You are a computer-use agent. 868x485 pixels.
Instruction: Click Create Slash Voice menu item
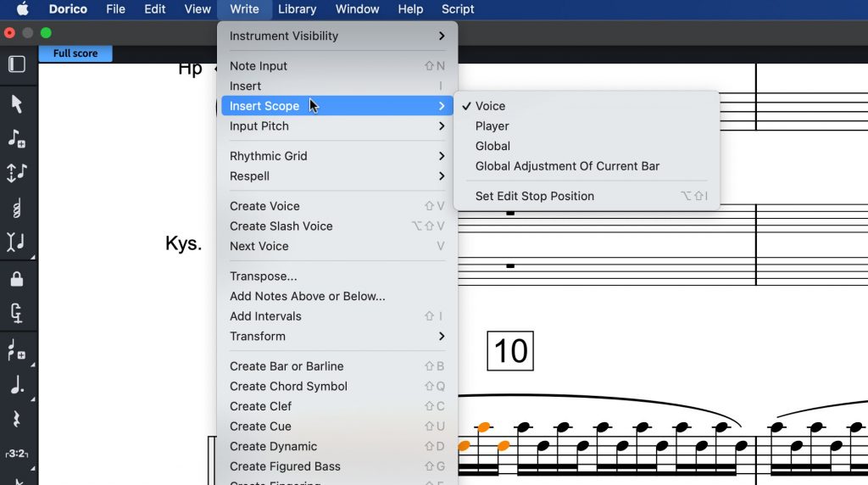[x=337, y=226]
